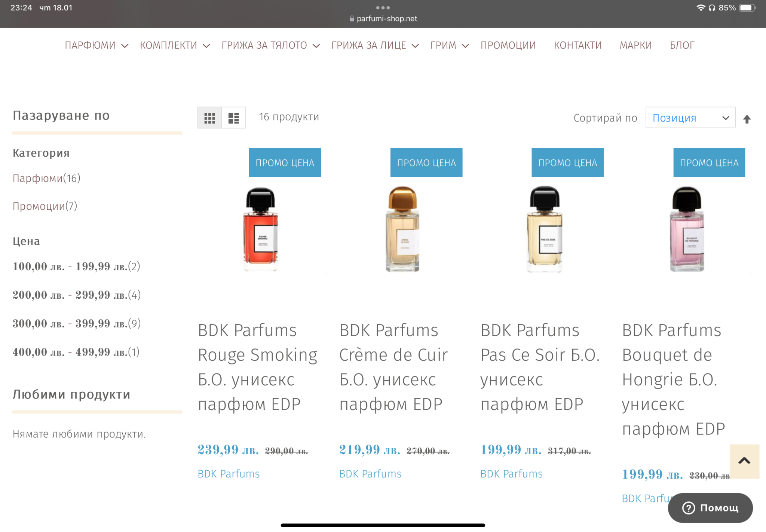Expand the ПАРФЮМИ menu chevron
The height and width of the screenshot is (532, 766).
pyautogui.click(x=125, y=46)
